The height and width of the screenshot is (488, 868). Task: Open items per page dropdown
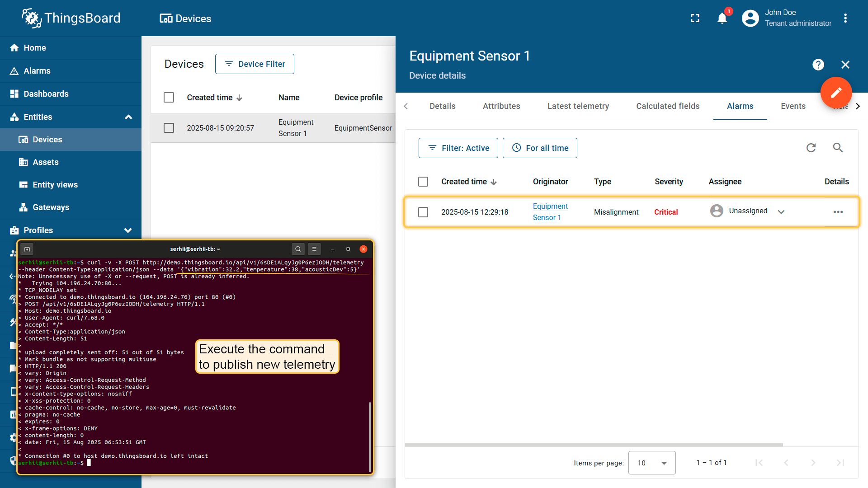pyautogui.click(x=652, y=463)
